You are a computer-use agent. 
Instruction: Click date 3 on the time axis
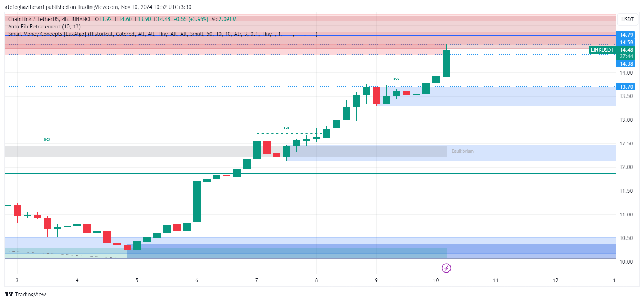tap(17, 280)
